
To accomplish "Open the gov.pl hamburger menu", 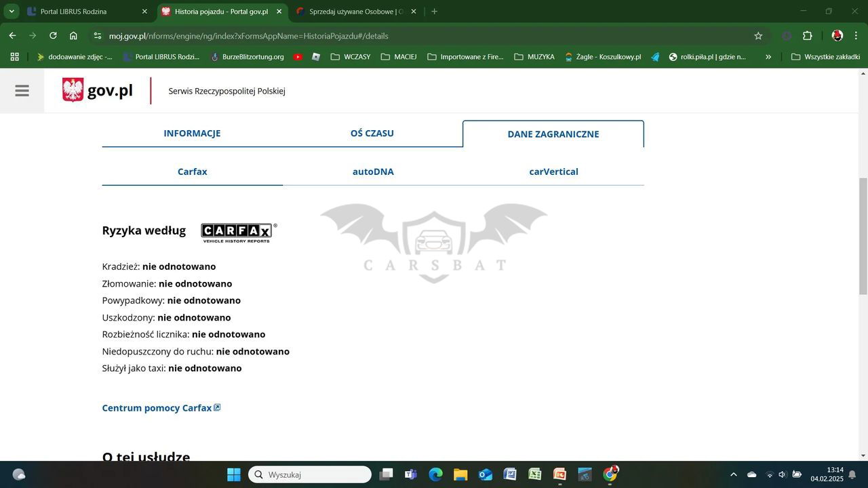I will (22, 90).
